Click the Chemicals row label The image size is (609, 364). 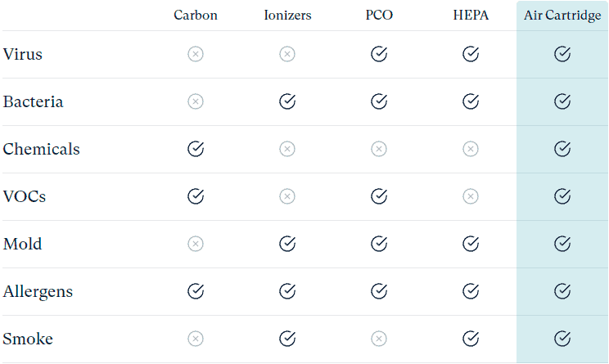point(41,149)
